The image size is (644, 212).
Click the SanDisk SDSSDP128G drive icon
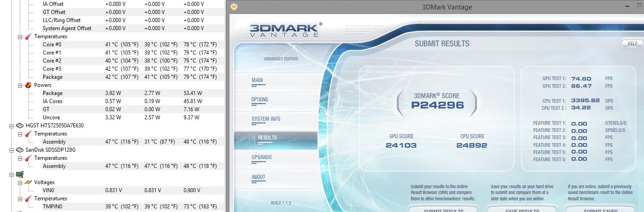20,150
